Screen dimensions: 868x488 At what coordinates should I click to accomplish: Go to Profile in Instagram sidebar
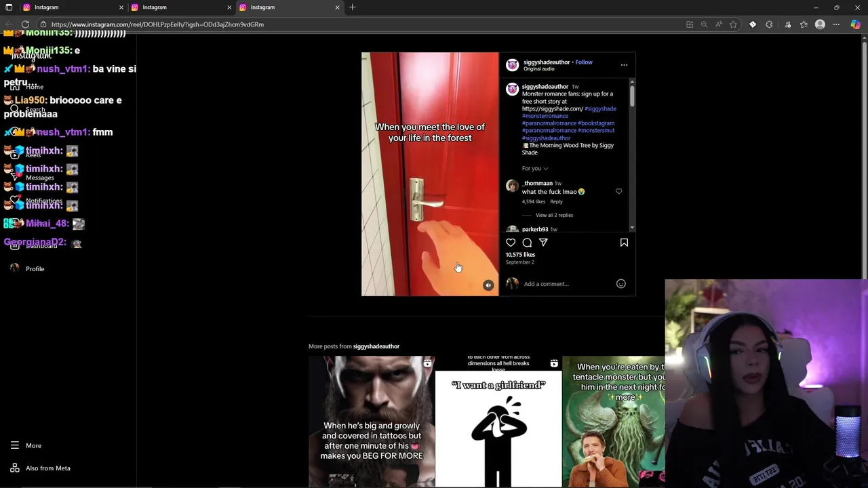point(27,269)
